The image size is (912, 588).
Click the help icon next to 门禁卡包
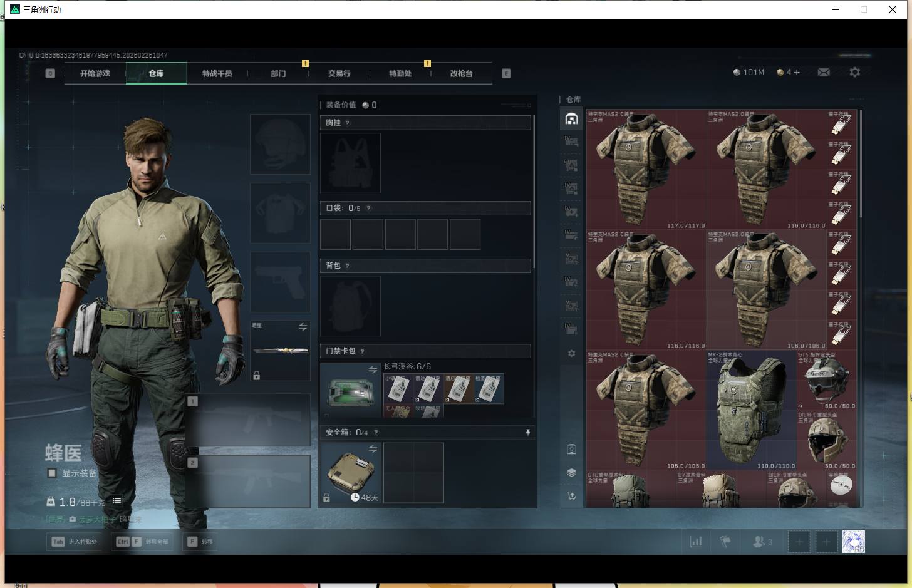click(x=362, y=351)
